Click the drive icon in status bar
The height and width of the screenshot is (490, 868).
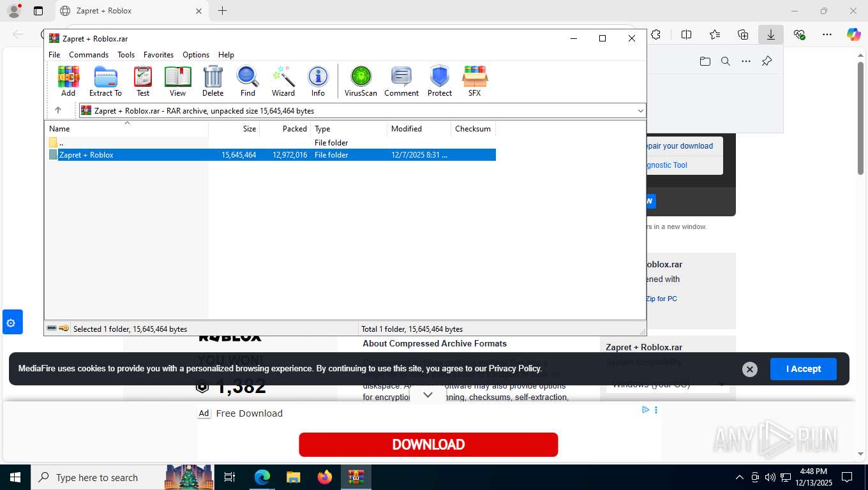pos(52,329)
